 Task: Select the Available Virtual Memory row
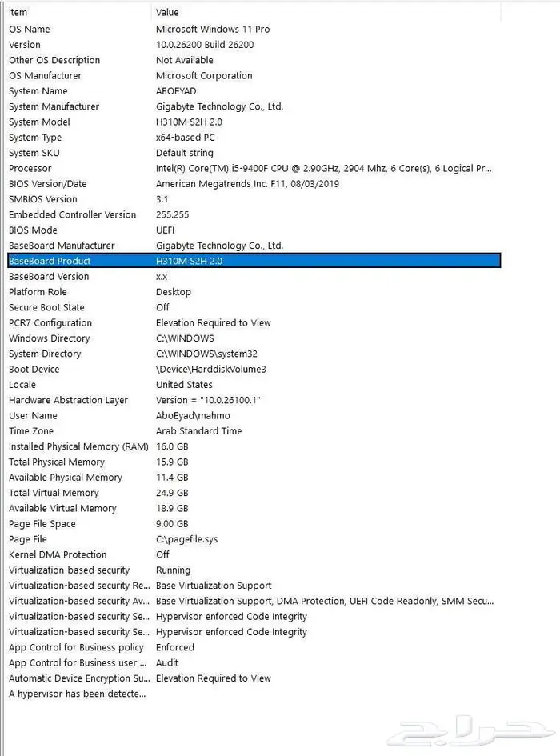click(x=254, y=508)
